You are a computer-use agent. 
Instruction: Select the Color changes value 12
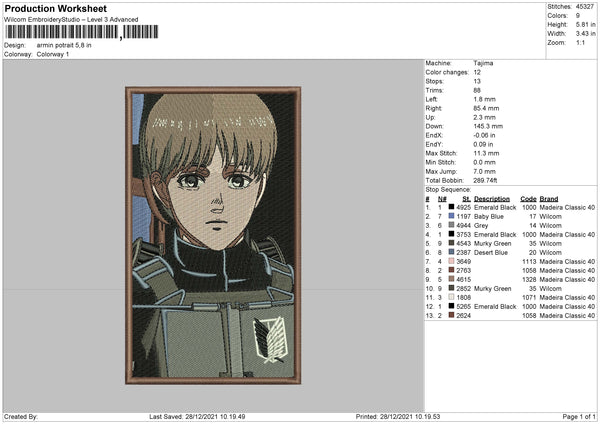tap(477, 72)
